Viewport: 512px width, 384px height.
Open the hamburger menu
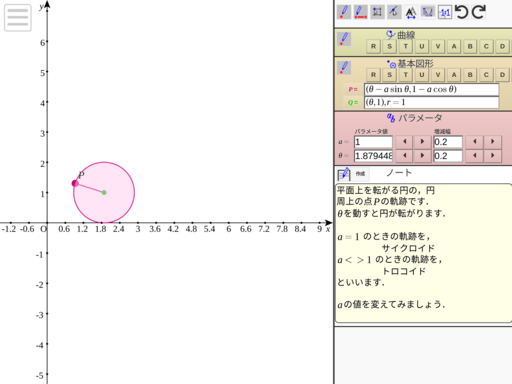pyautogui.click(x=18, y=18)
